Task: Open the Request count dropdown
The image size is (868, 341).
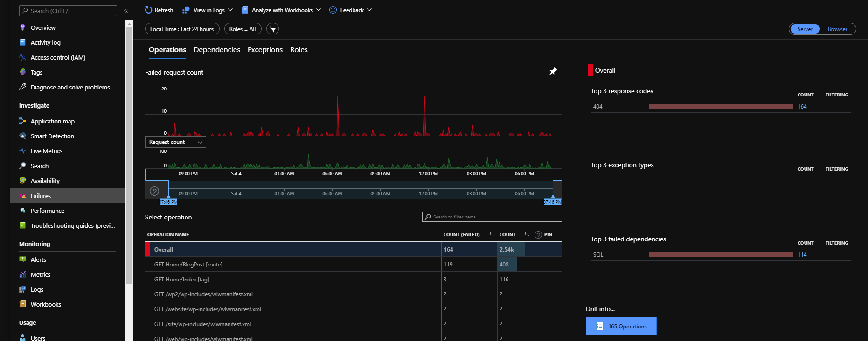Action: click(175, 142)
